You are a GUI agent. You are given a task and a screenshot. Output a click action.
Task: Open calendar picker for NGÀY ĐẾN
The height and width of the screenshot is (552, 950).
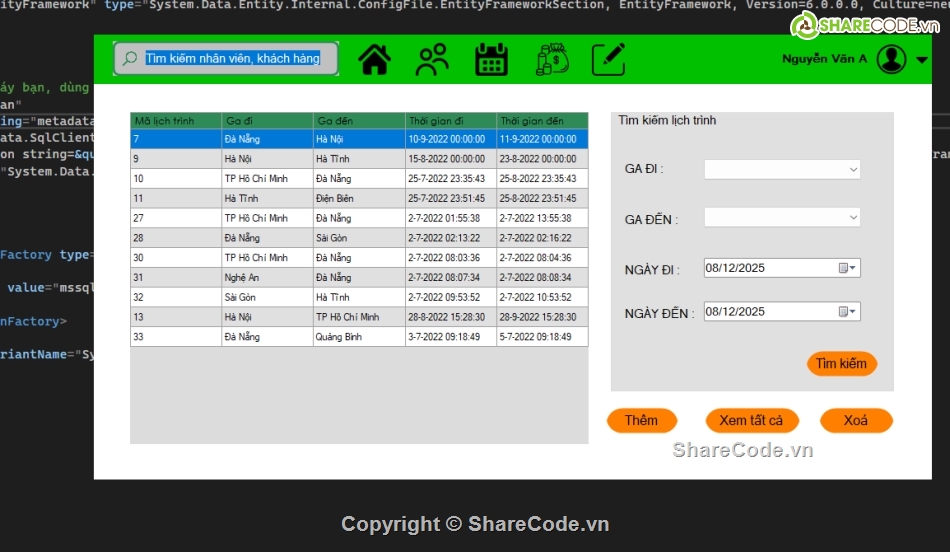(846, 312)
